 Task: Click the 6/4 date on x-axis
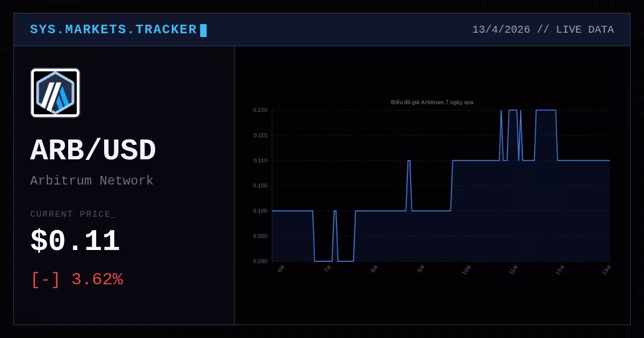coord(281,269)
